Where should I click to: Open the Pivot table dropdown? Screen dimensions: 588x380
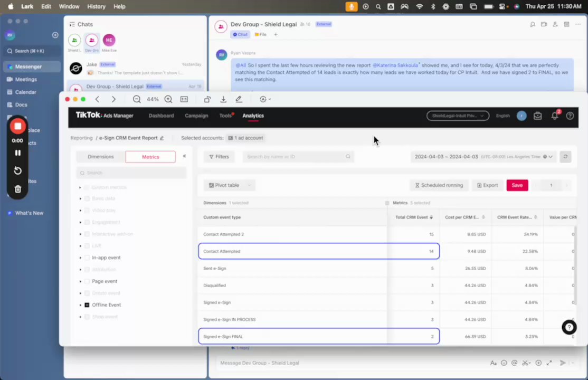point(230,185)
